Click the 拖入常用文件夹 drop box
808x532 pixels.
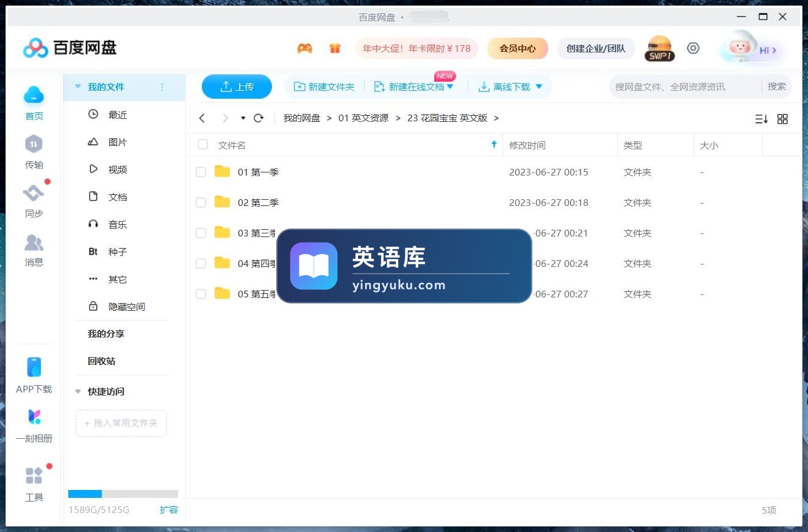point(121,422)
